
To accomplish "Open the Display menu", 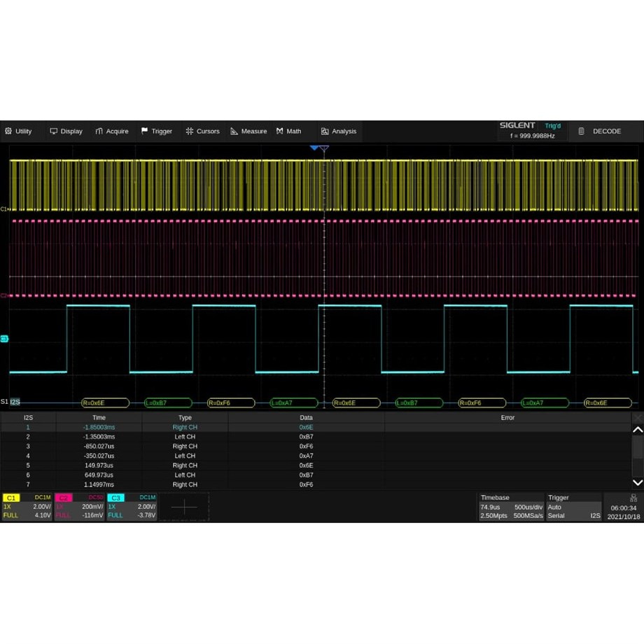I will point(66,131).
